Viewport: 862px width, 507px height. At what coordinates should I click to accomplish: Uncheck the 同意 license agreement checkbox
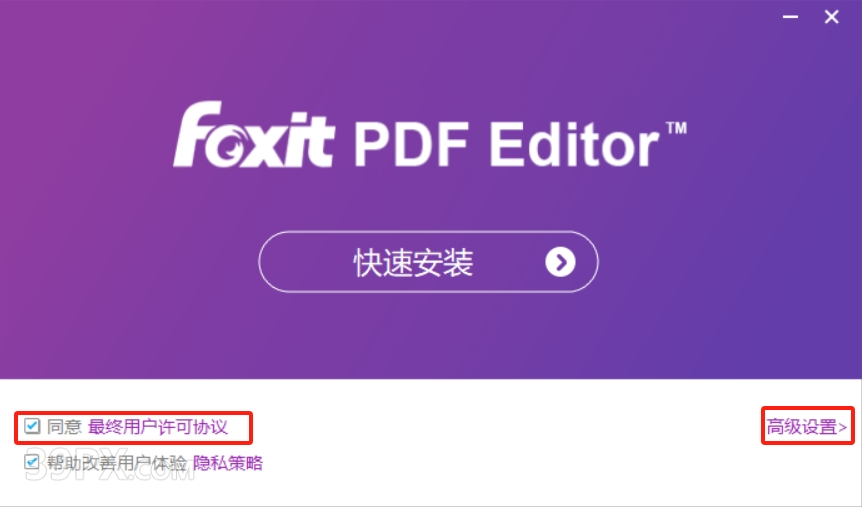coord(32,426)
